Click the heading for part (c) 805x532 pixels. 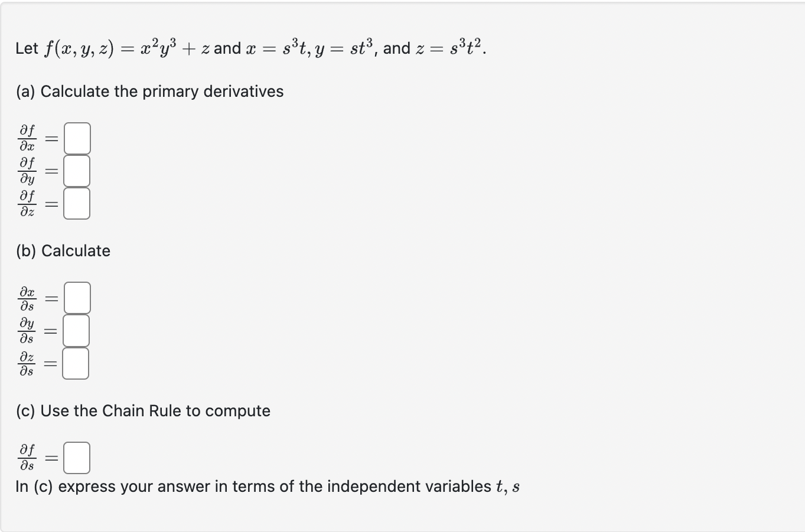(143, 410)
